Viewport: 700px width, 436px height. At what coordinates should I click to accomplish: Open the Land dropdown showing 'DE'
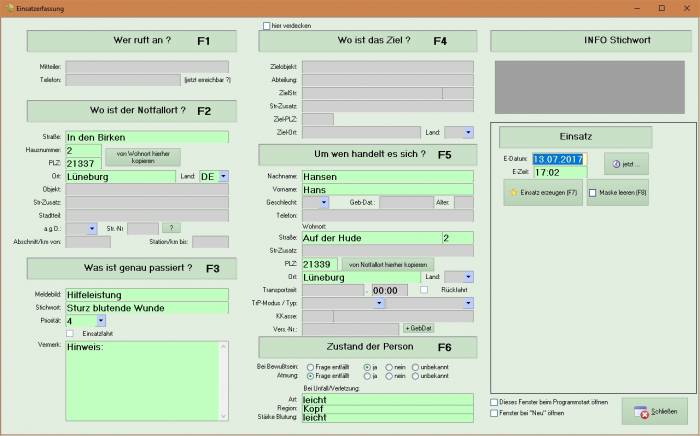(x=223, y=176)
